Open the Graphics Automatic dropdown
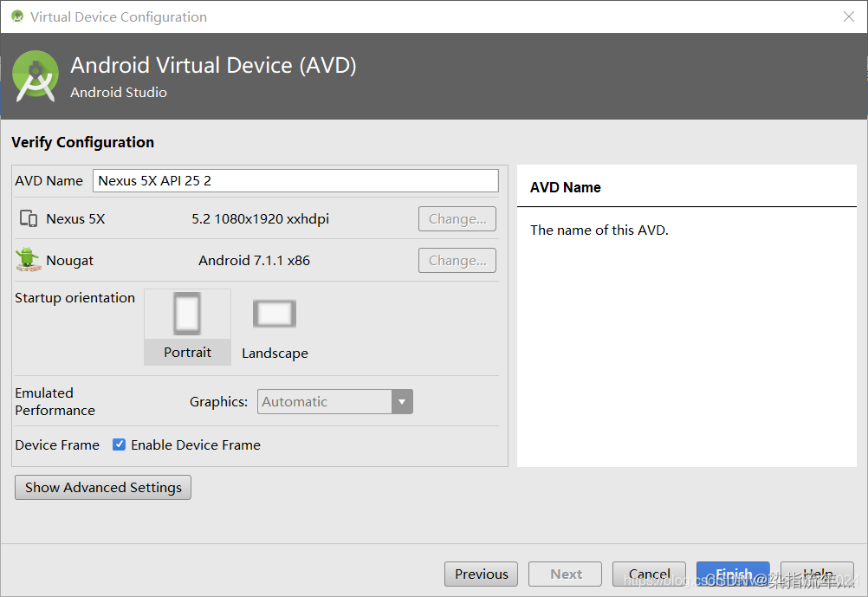 335,401
